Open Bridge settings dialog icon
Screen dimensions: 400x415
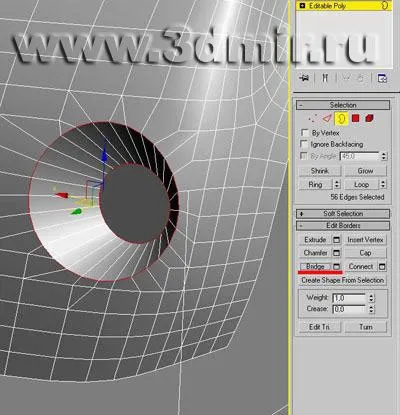[336, 267]
